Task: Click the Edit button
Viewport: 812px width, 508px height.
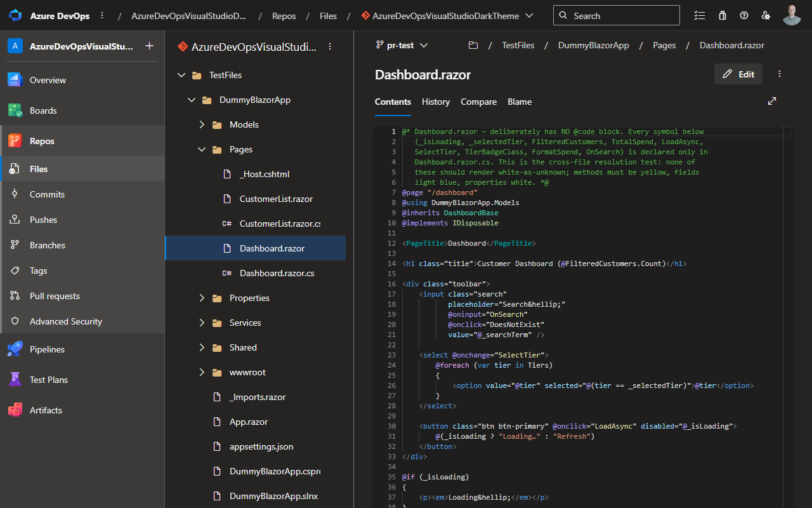Action: [738, 74]
